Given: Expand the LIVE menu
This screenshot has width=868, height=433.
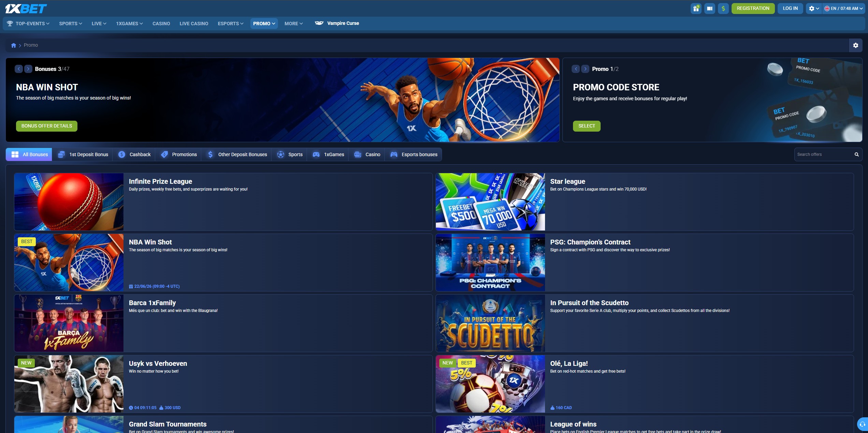Looking at the screenshot, I should (x=99, y=24).
